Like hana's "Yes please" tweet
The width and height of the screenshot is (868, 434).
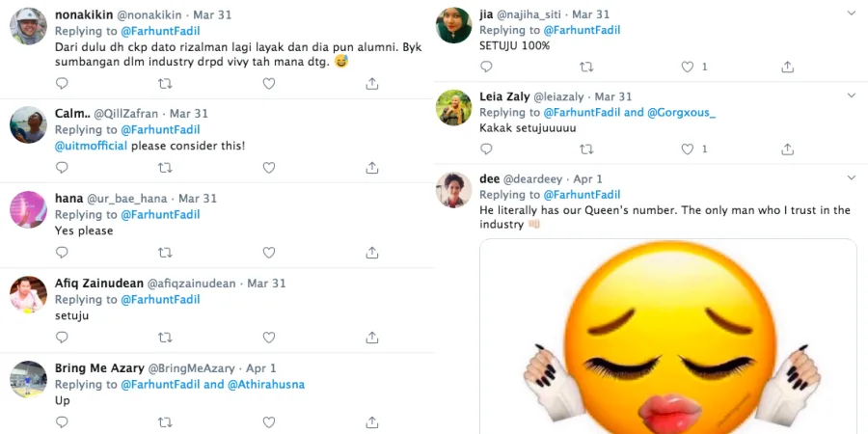tap(268, 253)
